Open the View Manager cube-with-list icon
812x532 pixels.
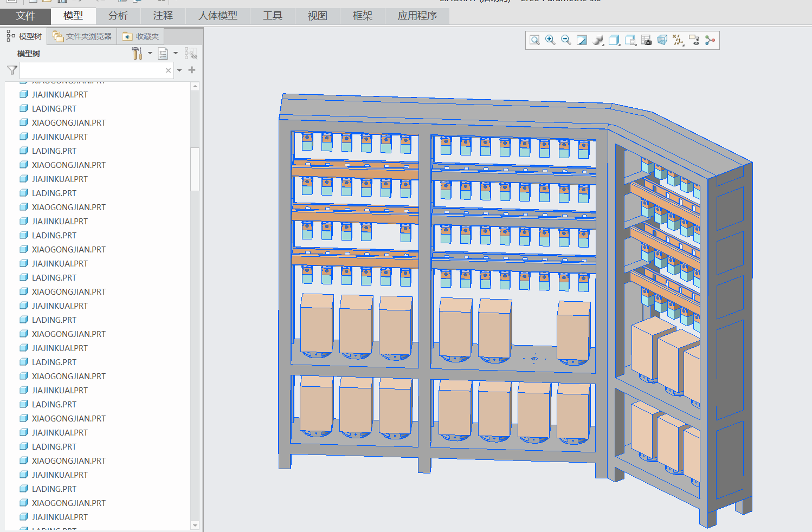630,40
